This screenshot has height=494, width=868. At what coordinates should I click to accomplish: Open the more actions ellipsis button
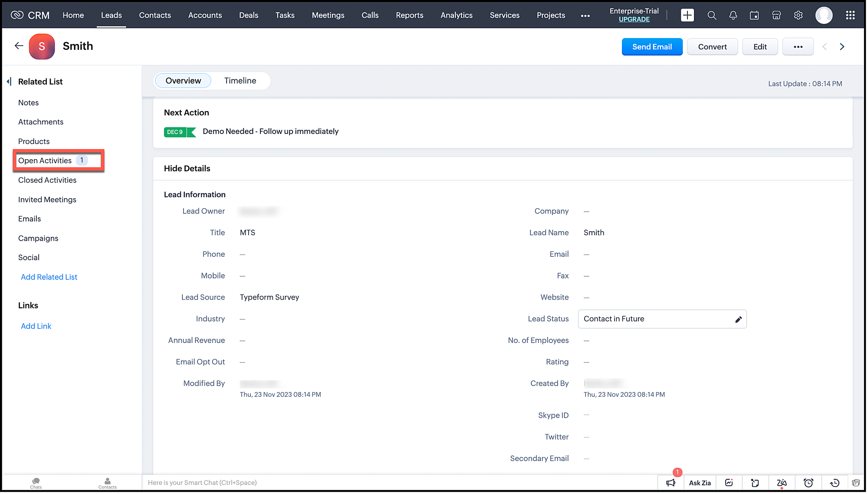point(798,47)
